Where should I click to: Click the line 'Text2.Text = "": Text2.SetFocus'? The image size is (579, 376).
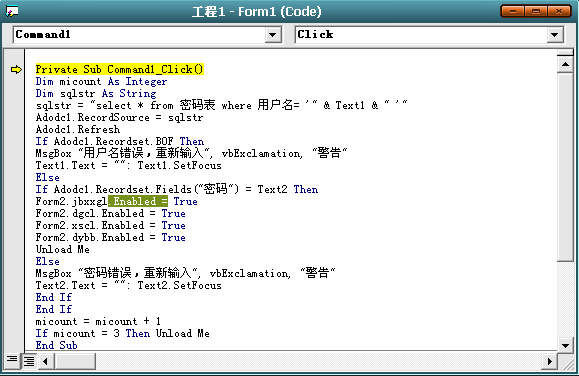(129, 286)
